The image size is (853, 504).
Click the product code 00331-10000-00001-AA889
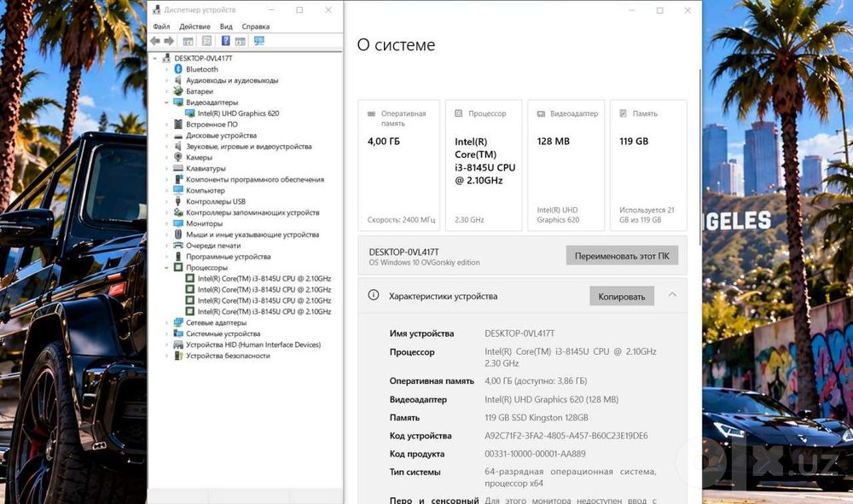point(535,454)
